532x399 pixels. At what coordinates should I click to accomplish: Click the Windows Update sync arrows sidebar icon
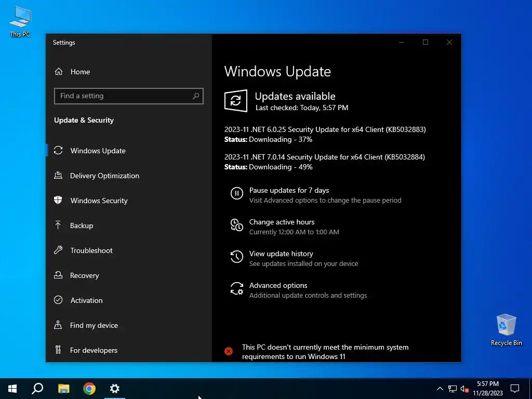pyautogui.click(x=58, y=150)
